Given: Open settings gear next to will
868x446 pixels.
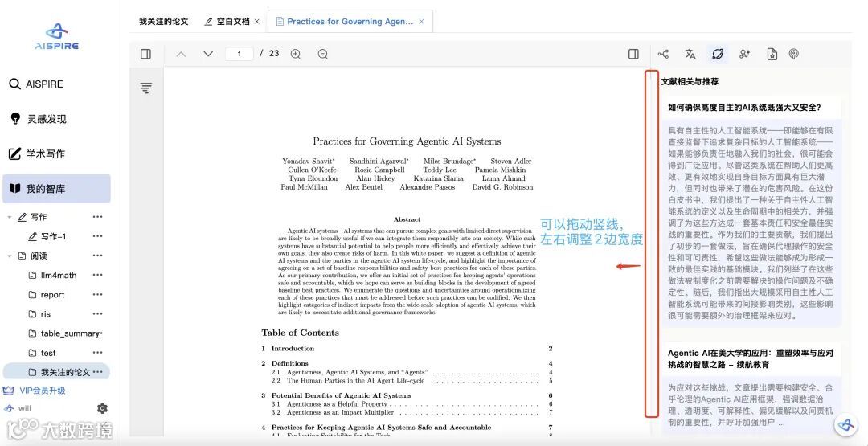Looking at the screenshot, I should pyautogui.click(x=102, y=408).
